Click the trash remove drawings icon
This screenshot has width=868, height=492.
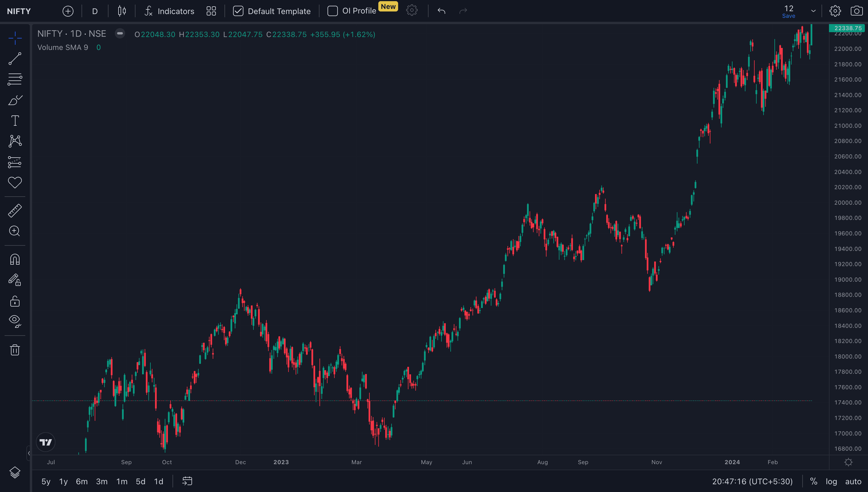coord(15,350)
